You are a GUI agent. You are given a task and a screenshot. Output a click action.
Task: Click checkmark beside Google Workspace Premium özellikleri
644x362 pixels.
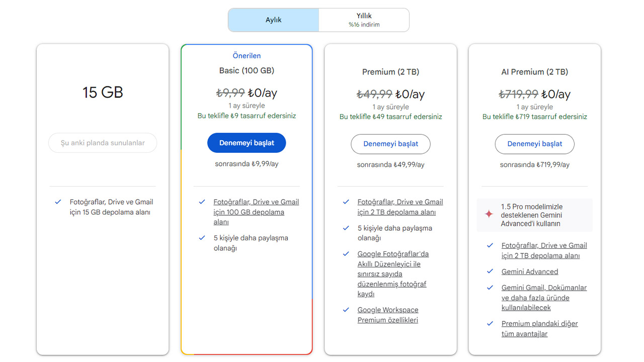point(346,310)
